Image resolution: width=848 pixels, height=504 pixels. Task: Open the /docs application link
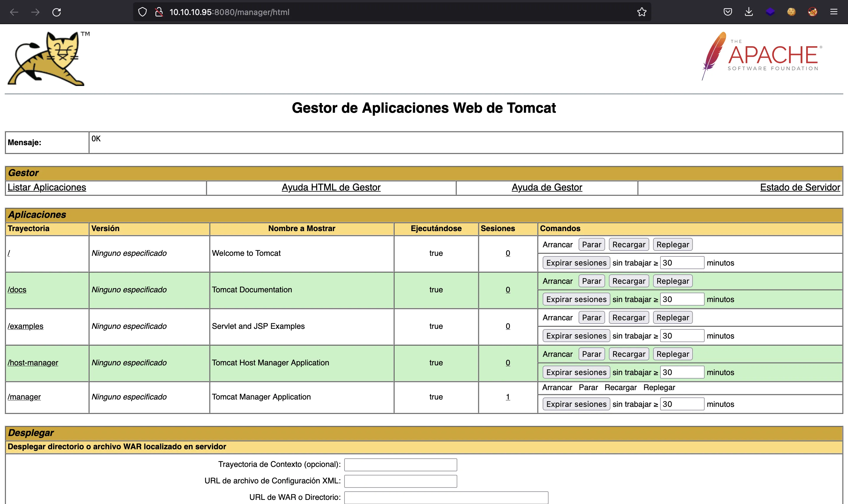(17, 290)
